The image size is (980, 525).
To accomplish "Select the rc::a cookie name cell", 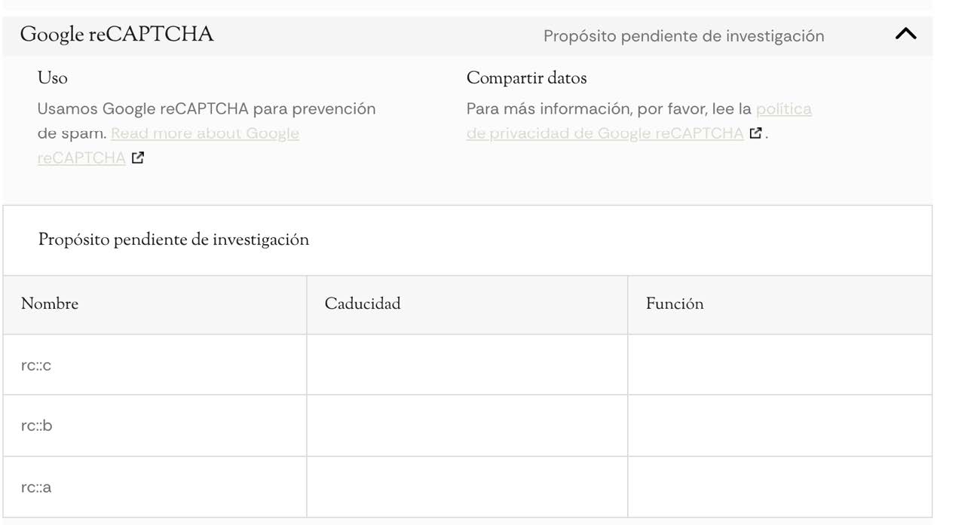I will click(x=36, y=487).
